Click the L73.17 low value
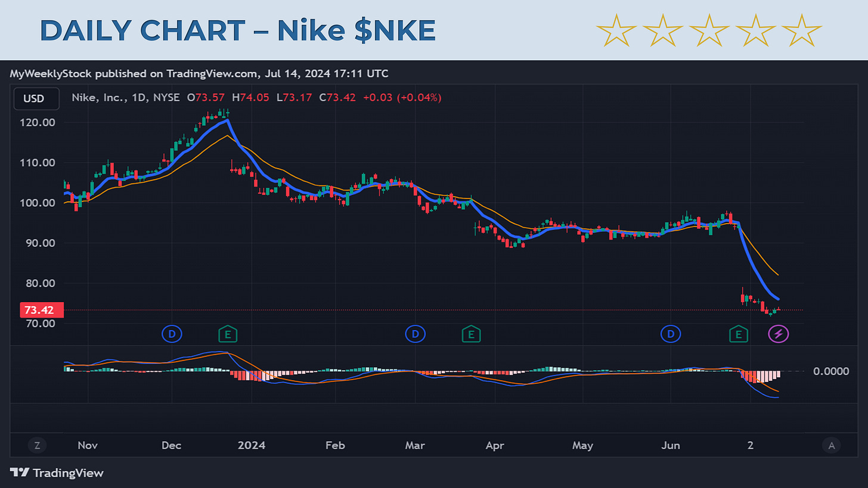This screenshot has height=488, width=868. 296,98
